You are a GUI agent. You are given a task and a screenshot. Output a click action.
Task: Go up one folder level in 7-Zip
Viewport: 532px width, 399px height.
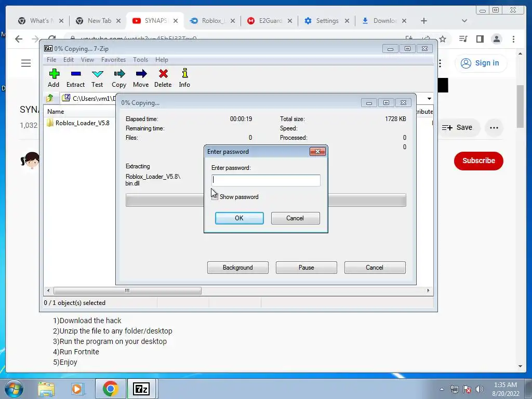(x=50, y=98)
